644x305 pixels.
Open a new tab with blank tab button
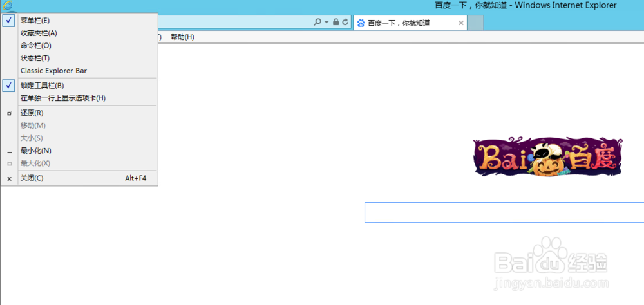coord(476,23)
